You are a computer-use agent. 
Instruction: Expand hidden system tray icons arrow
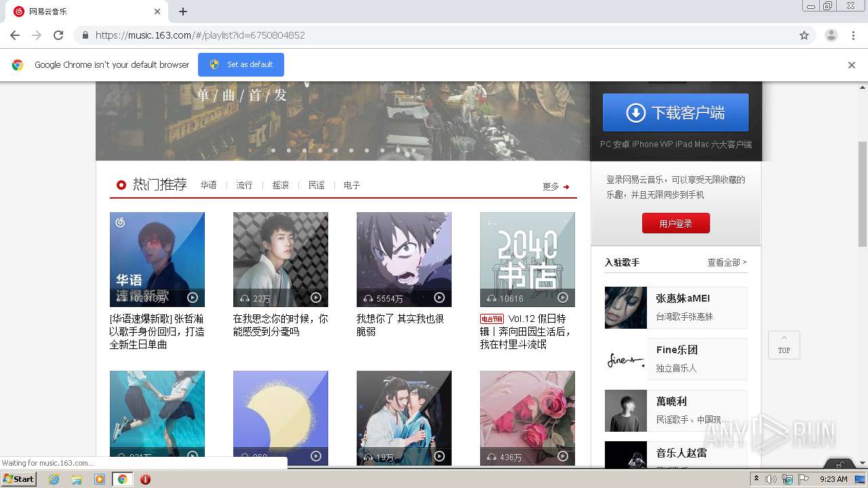click(x=757, y=479)
